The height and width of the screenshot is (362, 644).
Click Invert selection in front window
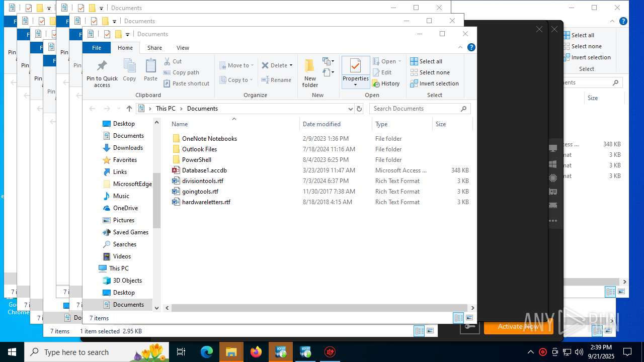434,83
